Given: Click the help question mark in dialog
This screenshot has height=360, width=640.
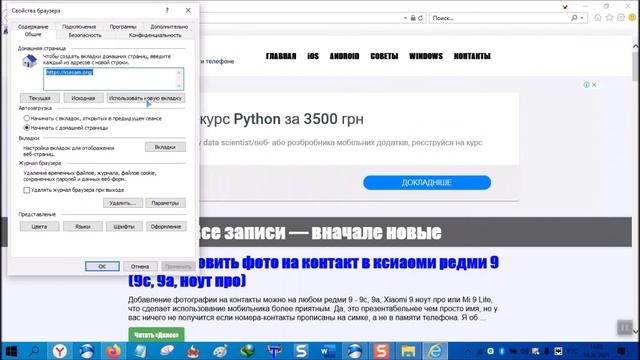Looking at the screenshot, I should pyautogui.click(x=167, y=11).
